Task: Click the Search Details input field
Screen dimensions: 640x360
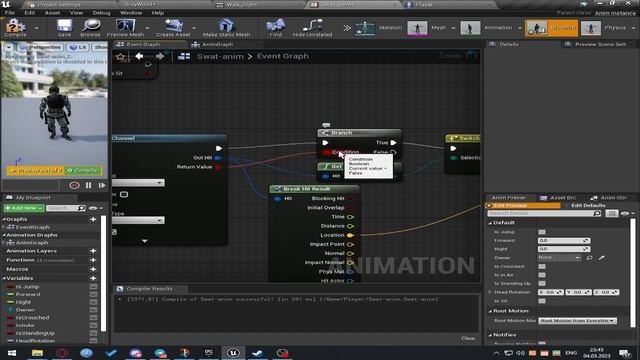Action: (544, 213)
